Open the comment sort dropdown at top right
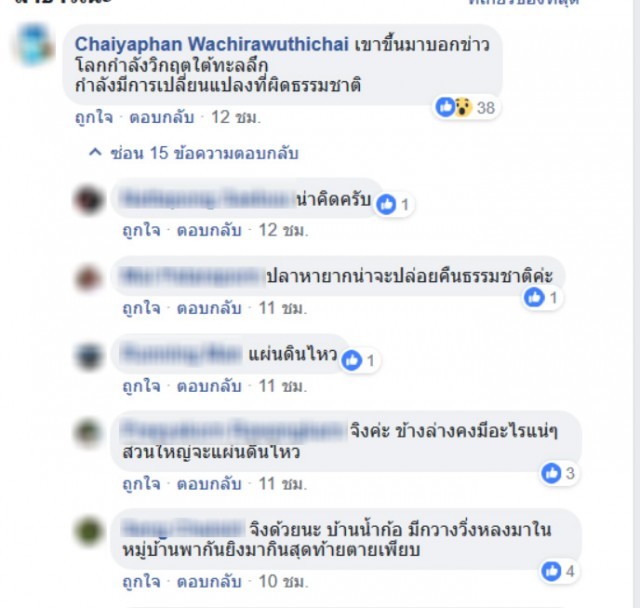The height and width of the screenshot is (608, 640). 524,2
